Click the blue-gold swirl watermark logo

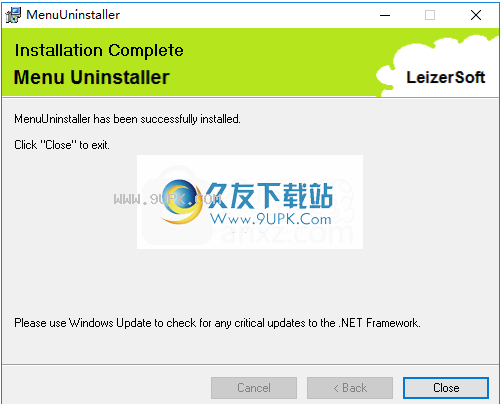181,202
